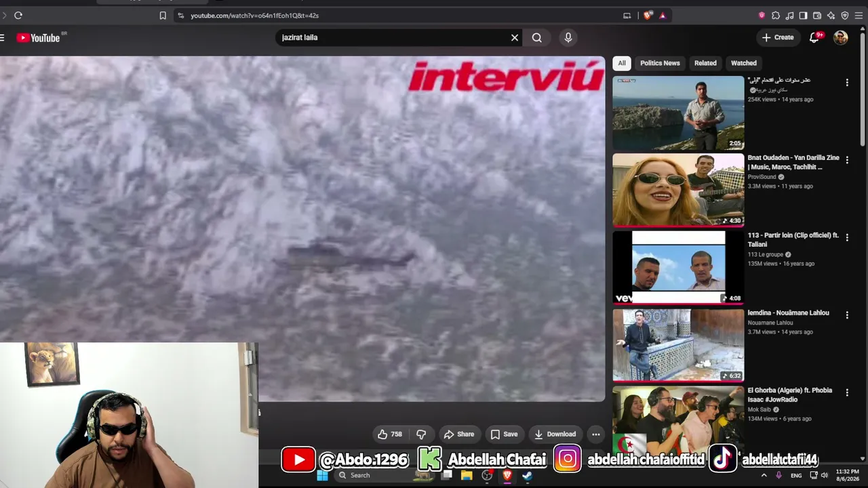
Task: Click the Brave icon on the taskbar
Action: coord(507,476)
